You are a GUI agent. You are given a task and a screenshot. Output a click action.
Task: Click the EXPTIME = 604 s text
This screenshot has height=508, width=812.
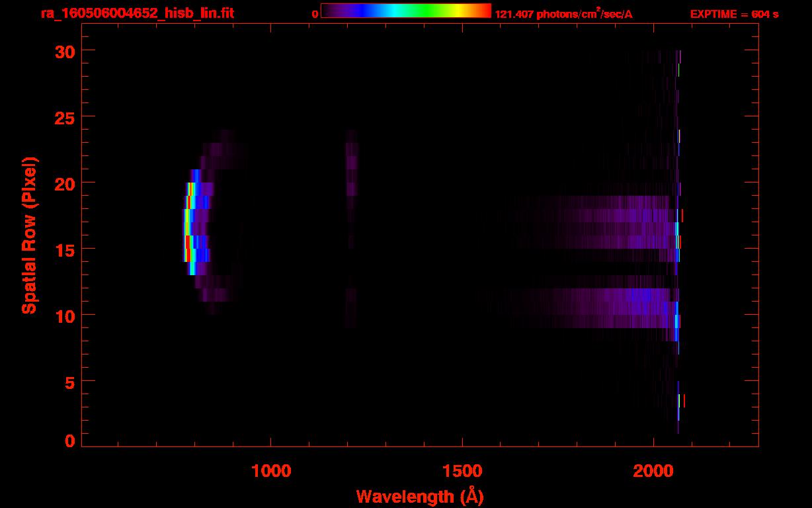(734, 14)
